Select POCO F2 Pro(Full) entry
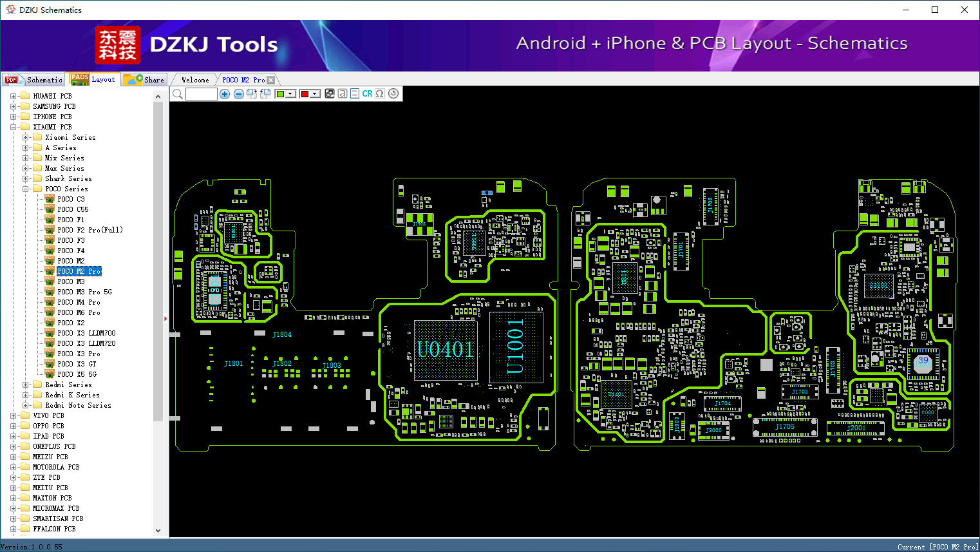 pos(90,230)
